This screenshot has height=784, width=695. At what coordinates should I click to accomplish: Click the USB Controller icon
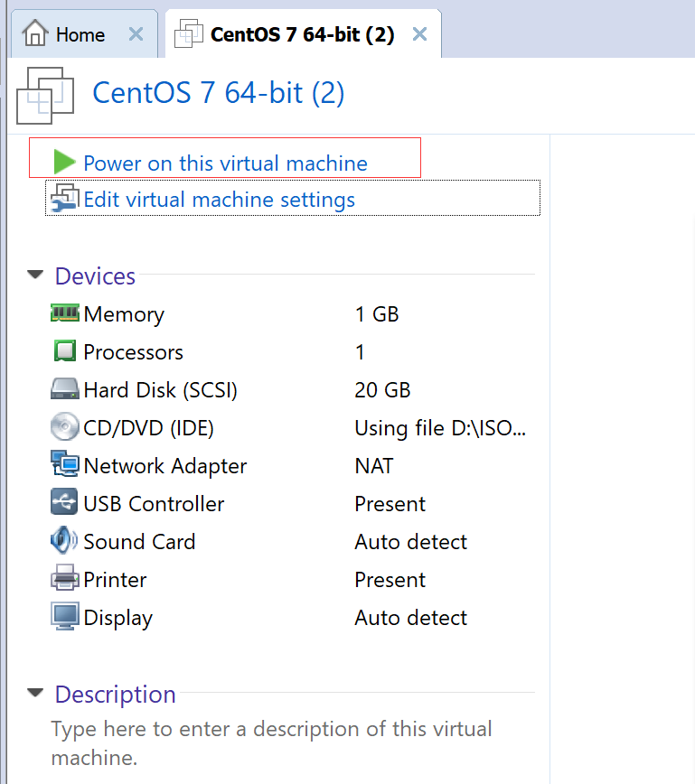pos(65,503)
